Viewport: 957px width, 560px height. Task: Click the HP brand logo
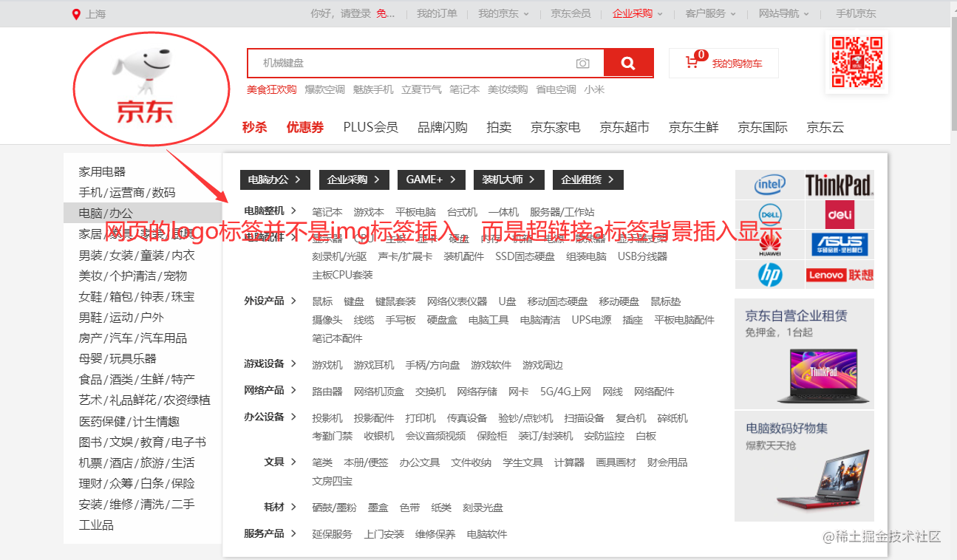tap(769, 275)
